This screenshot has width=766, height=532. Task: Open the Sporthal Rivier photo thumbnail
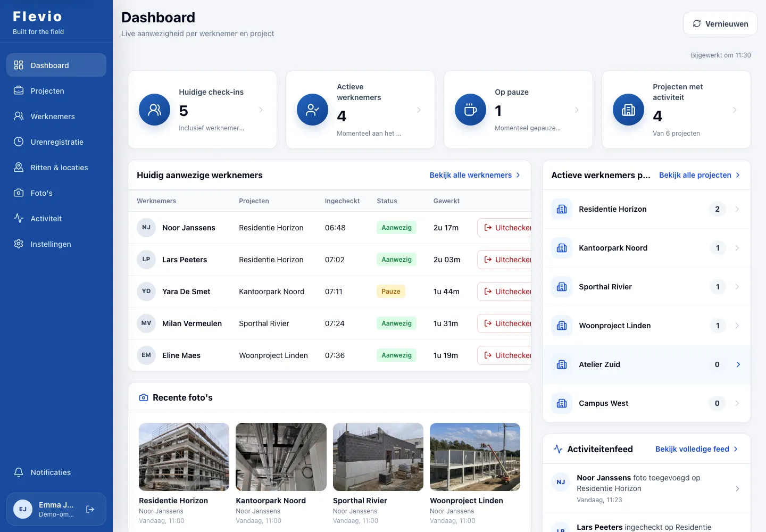[378, 457]
